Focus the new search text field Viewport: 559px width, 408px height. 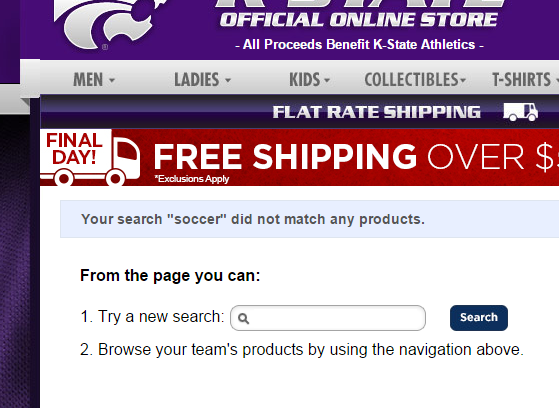tap(328, 318)
